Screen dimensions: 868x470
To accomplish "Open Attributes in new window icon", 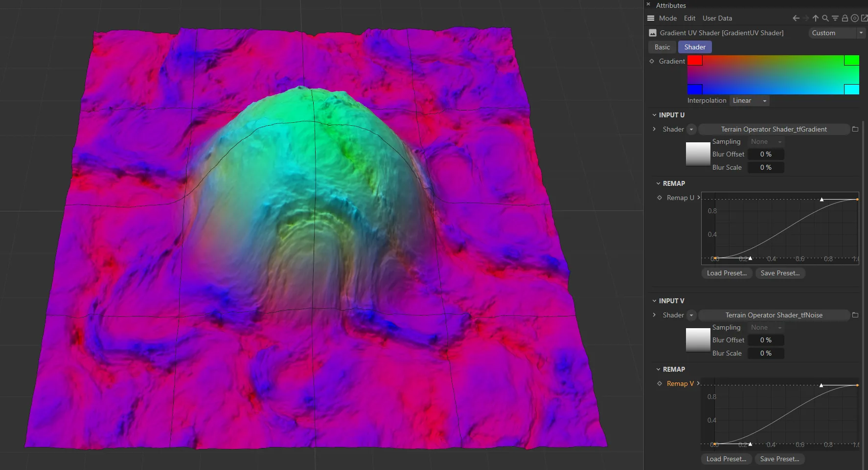I will click(864, 18).
